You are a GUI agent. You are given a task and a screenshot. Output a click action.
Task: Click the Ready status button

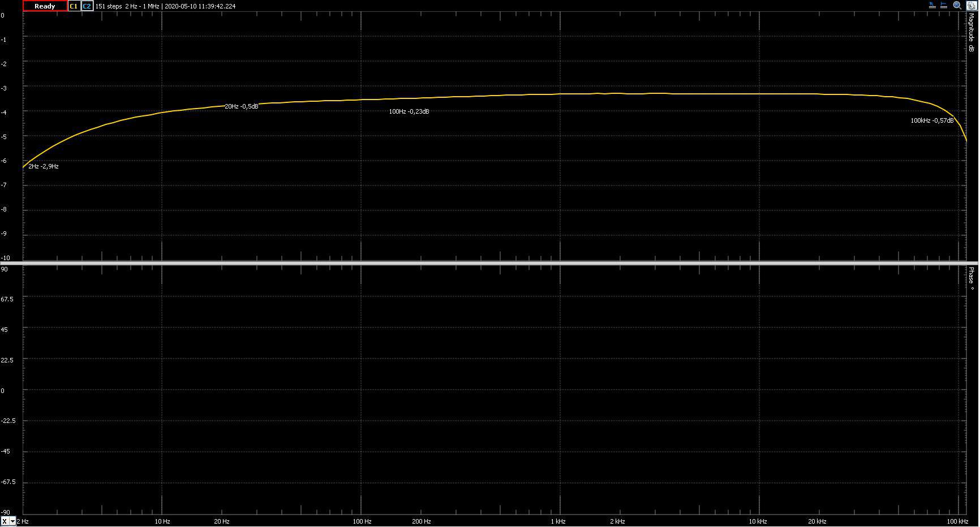point(45,6)
